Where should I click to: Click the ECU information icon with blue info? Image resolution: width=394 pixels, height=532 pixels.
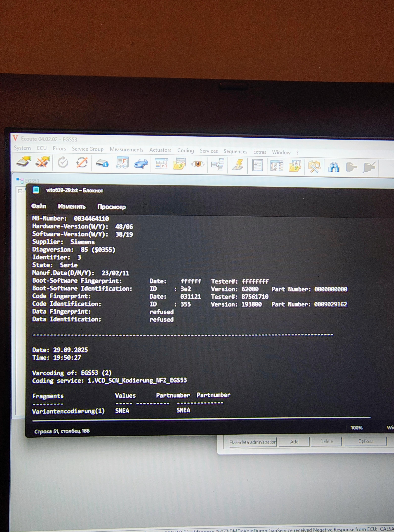(102, 163)
